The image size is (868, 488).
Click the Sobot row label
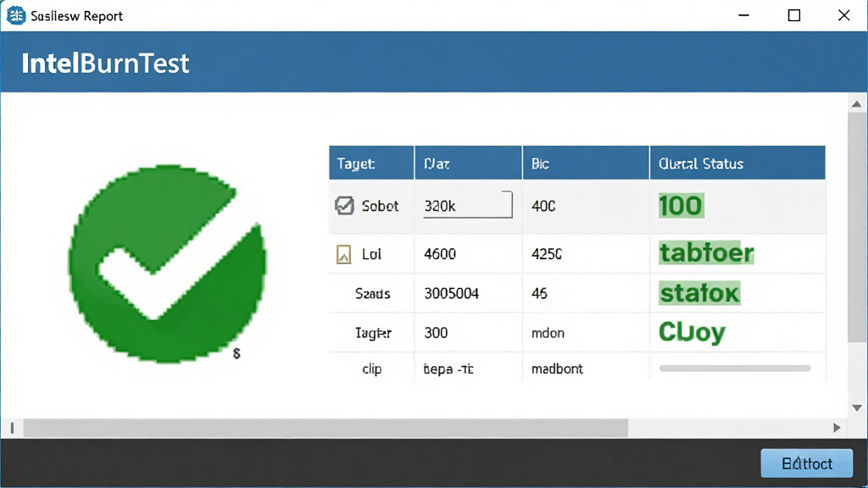tap(380, 206)
